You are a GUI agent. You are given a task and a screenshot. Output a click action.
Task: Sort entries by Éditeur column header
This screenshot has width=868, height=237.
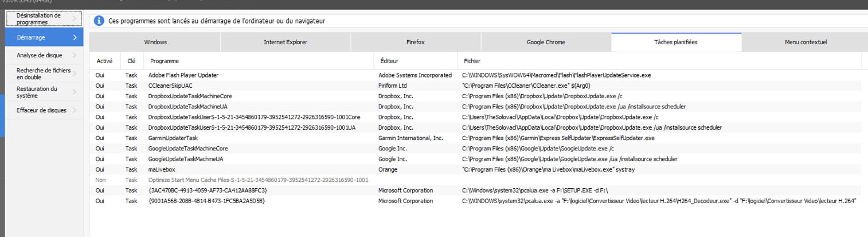pyautogui.click(x=389, y=61)
